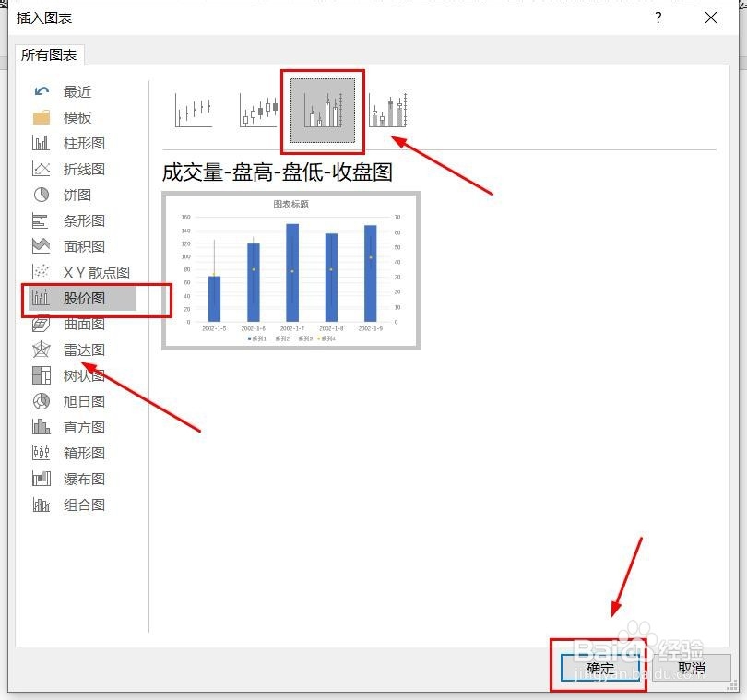Open help with the question mark
Viewport: 747px width, 700px height.
point(658,18)
